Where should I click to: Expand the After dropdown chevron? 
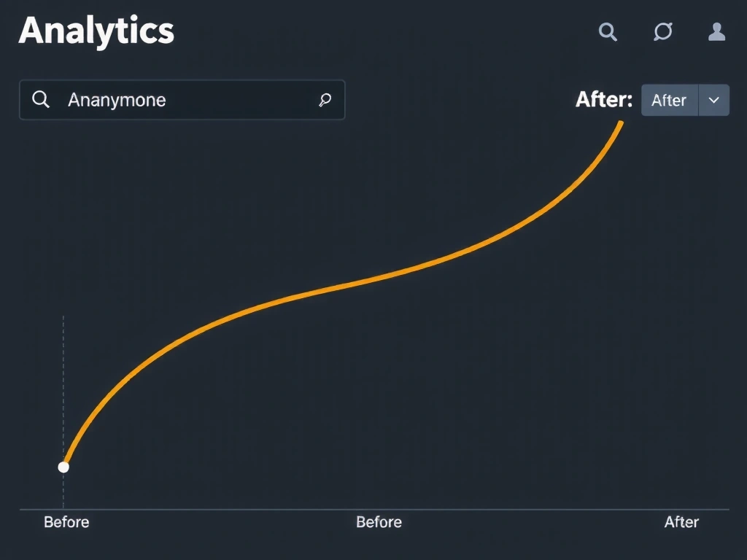point(714,100)
